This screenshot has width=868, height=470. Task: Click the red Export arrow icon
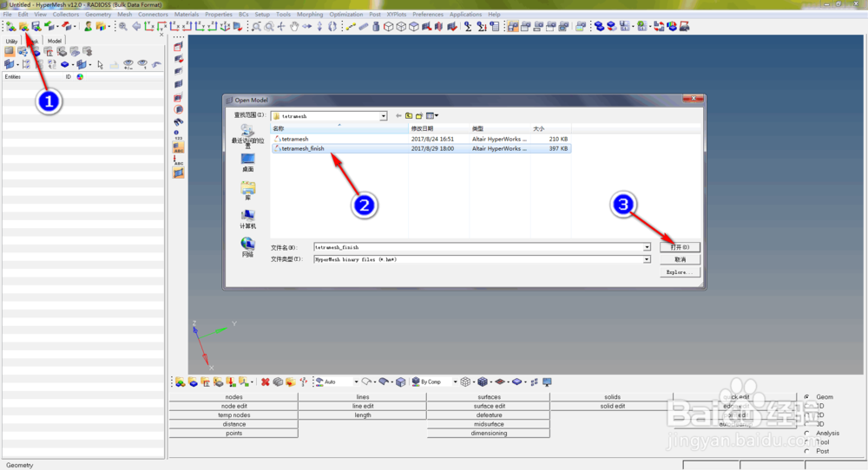[x=67, y=26]
